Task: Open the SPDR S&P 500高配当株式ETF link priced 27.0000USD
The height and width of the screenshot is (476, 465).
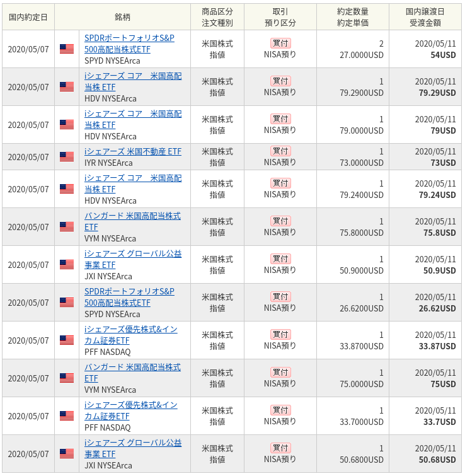Action: tap(129, 44)
